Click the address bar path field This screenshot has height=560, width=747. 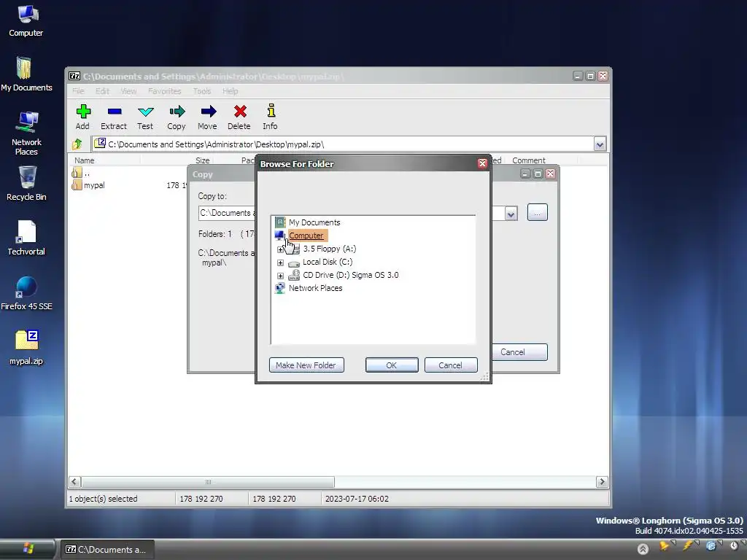[x=343, y=144]
